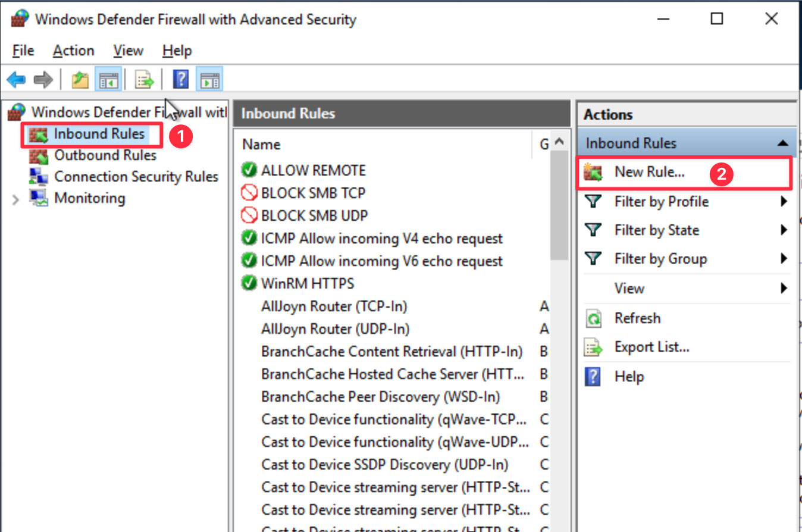Click the Filter by State action text
The image size is (802, 532).
click(x=657, y=230)
